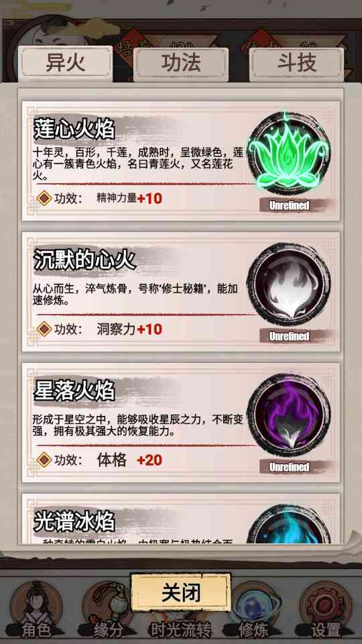
Task: Switch to the 异火 tab
Action: [65, 64]
